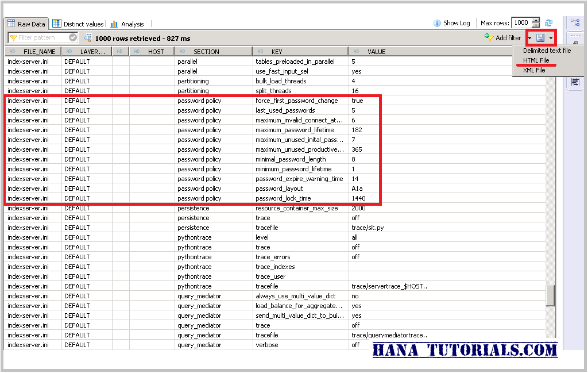Click Max rows up stepper arrow
Viewport: 588px width, 373px height.
point(536,21)
